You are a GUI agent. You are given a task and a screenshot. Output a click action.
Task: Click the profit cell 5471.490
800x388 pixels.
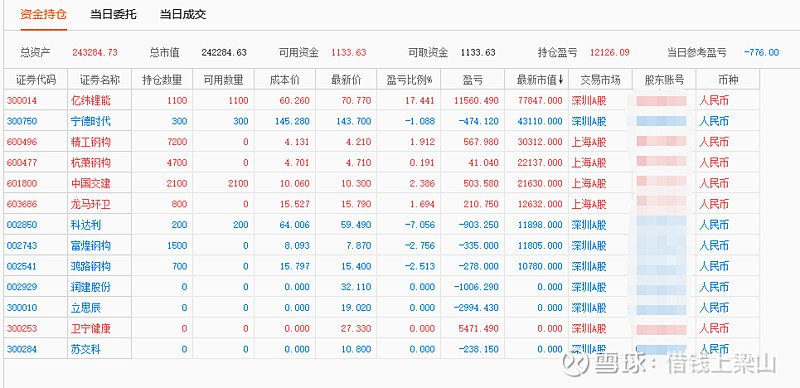pyautogui.click(x=479, y=328)
